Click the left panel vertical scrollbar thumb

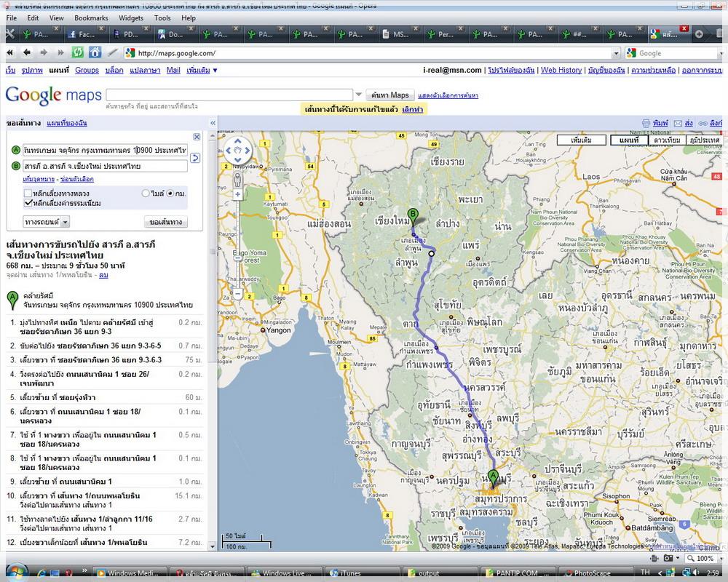click(x=213, y=250)
